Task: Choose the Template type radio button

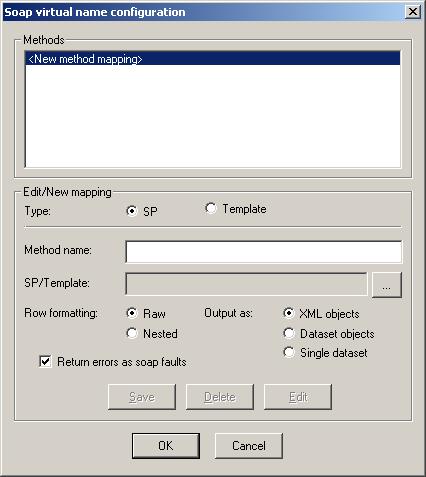Action: tap(211, 209)
